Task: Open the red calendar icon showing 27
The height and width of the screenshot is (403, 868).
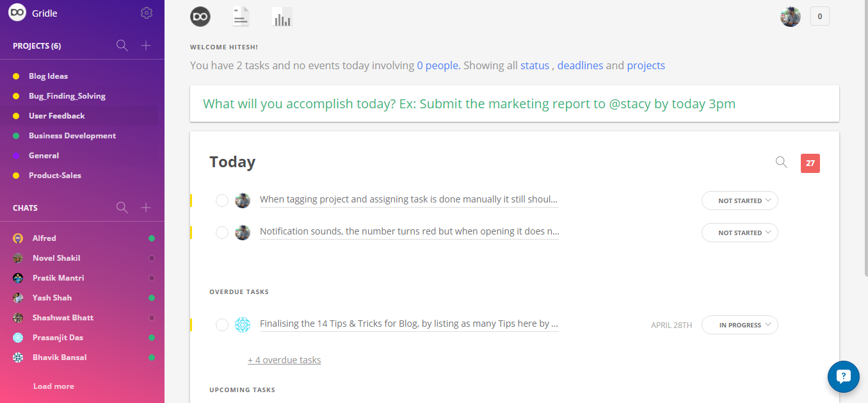Action: click(810, 163)
